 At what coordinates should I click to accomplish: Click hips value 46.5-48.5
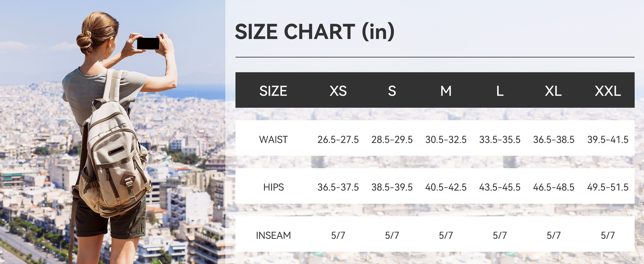553,187
